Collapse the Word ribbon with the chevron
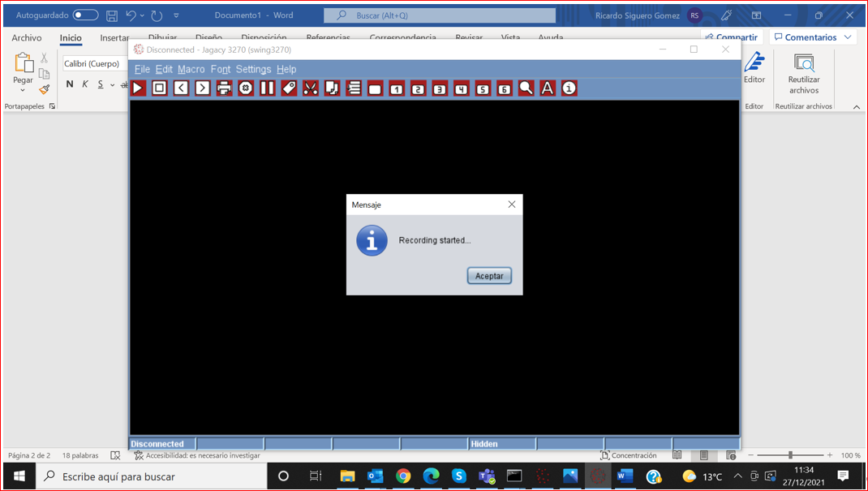The height and width of the screenshot is (491, 868). coord(856,107)
